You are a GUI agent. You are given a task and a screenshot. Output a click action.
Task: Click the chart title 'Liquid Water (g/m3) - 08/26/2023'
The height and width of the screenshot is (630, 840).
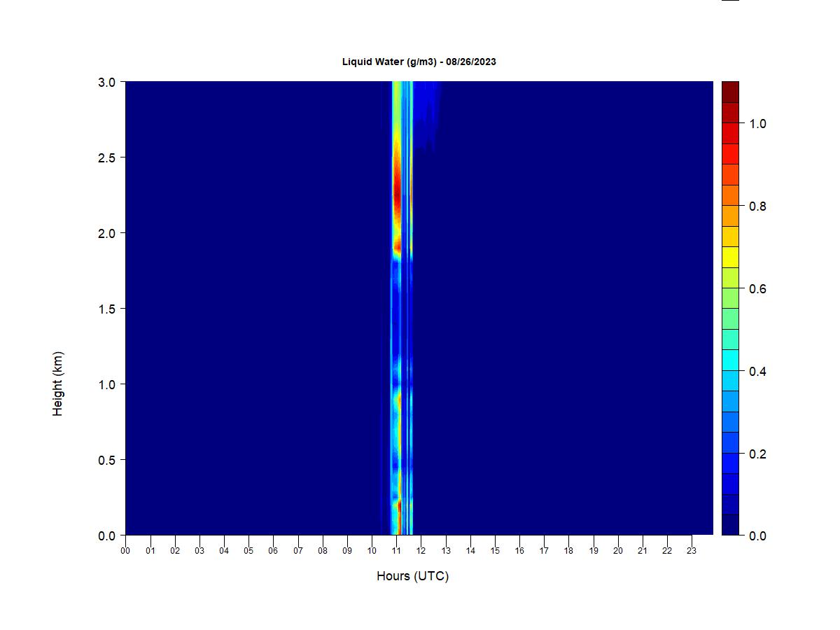419,62
